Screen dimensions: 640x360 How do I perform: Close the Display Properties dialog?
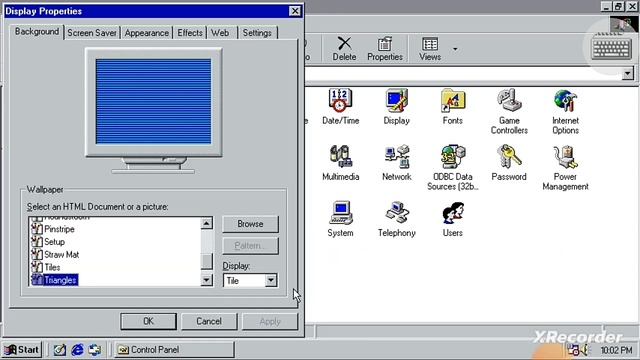coord(295,11)
